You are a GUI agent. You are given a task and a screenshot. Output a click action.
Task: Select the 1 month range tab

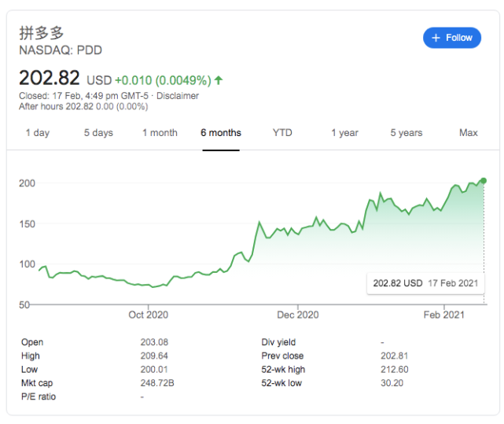[x=160, y=133]
